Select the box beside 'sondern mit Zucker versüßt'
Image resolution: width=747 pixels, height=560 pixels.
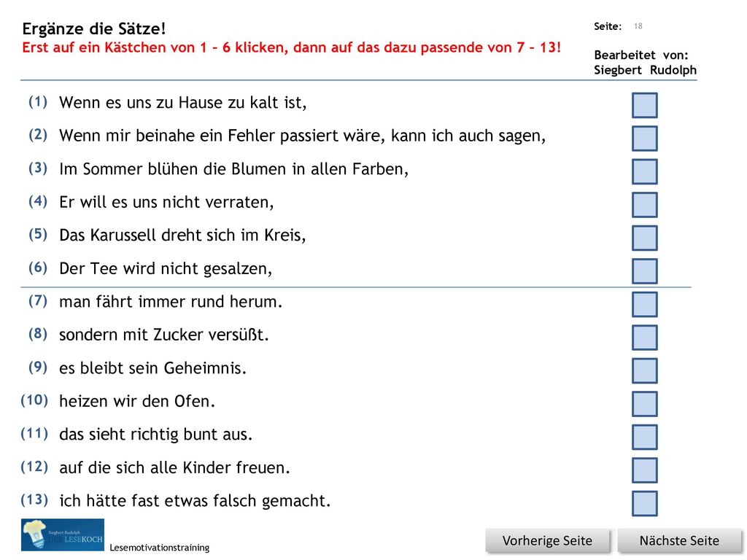point(645,337)
